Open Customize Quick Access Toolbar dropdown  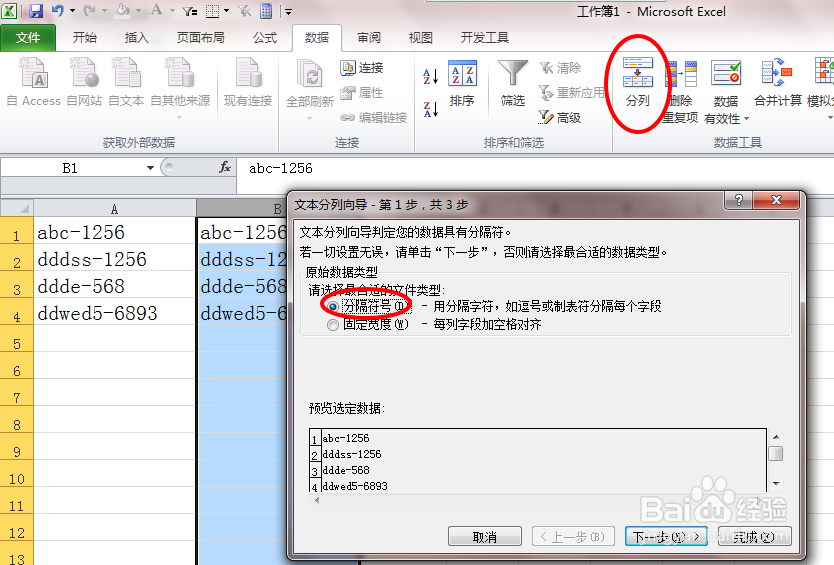pos(288,11)
